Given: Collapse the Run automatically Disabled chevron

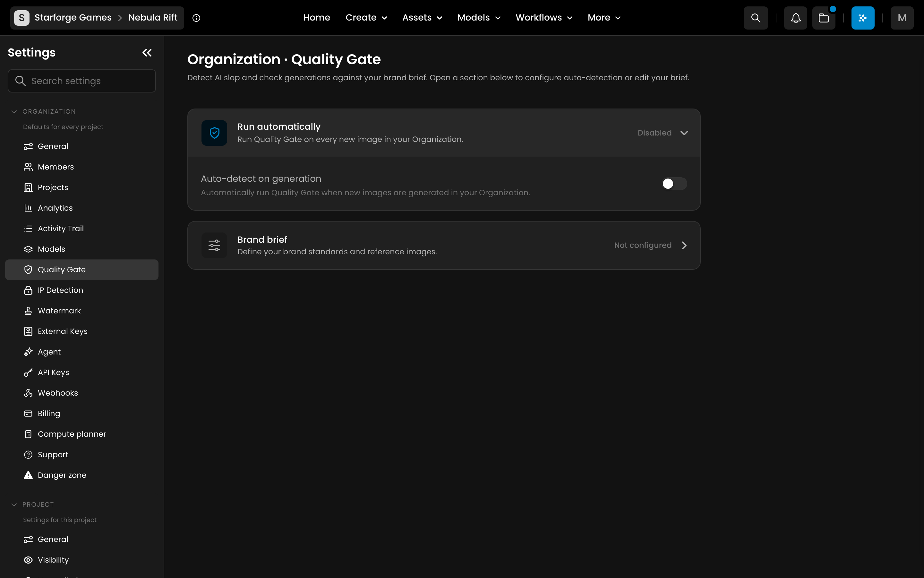Looking at the screenshot, I should coord(684,133).
